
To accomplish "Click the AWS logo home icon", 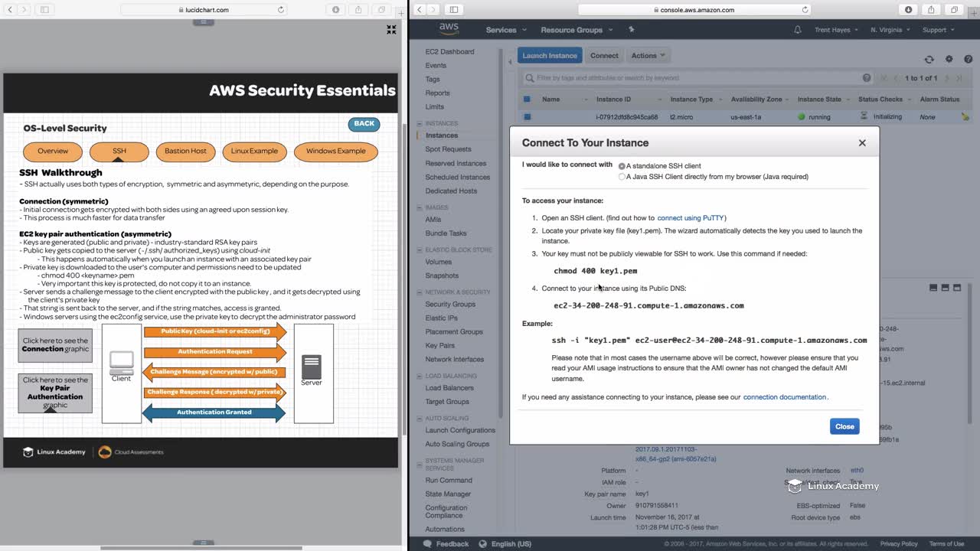I will [x=449, y=29].
